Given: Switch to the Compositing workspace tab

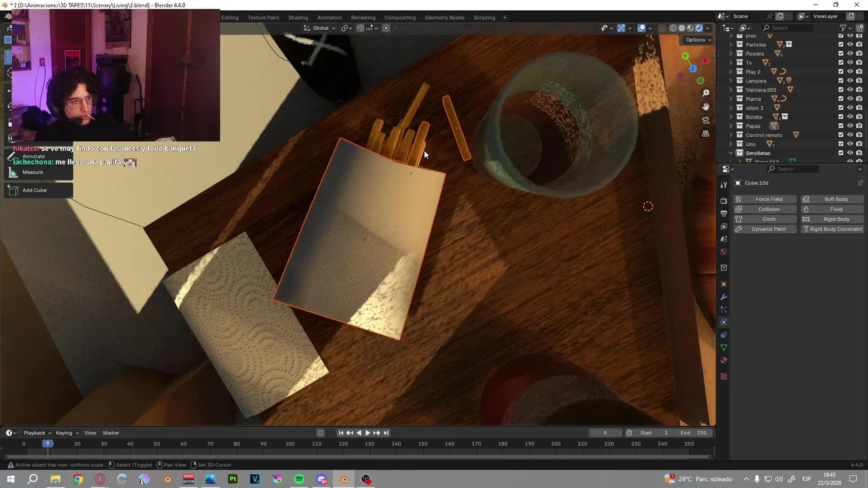Looking at the screenshot, I should [x=400, y=18].
